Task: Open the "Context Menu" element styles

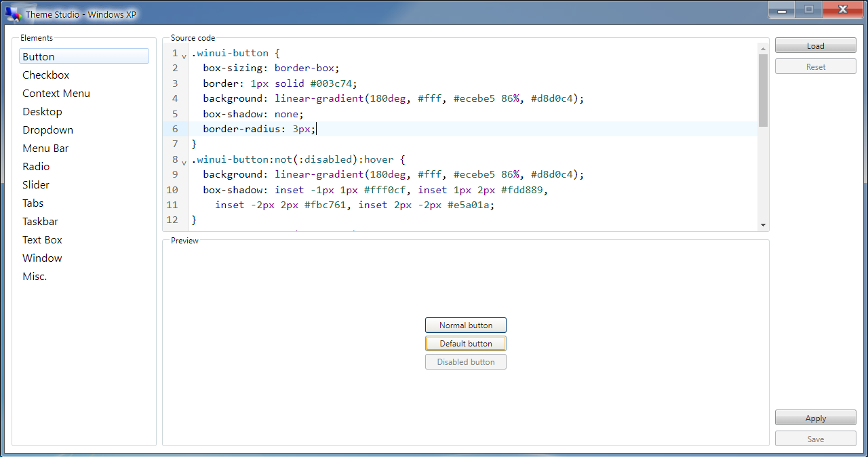Action: click(56, 93)
